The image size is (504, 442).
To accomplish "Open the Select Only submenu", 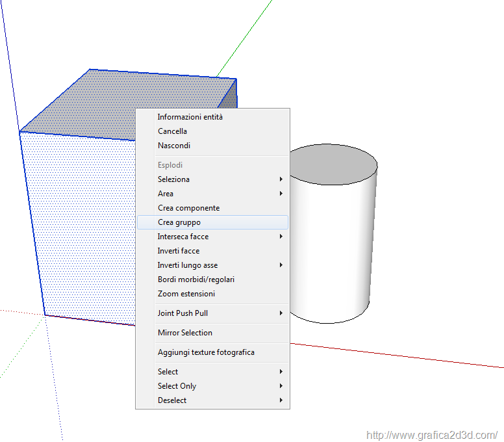I will coord(177,386).
